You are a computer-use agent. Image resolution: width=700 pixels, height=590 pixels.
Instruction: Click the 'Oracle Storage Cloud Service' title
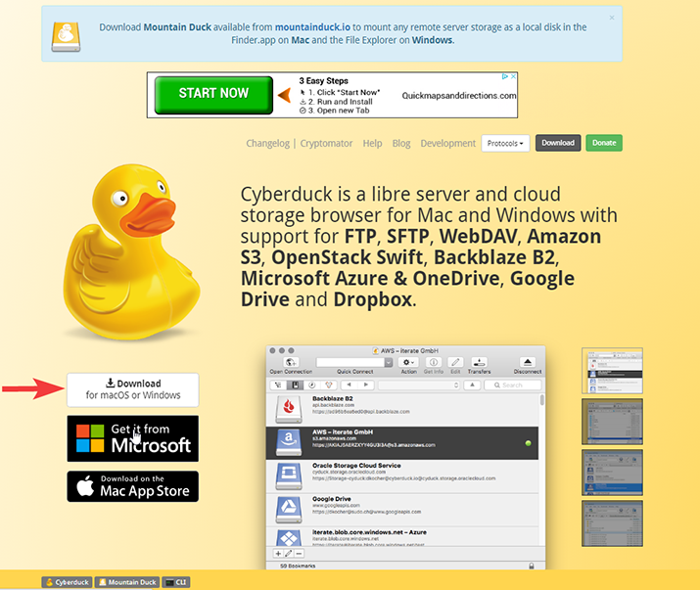click(x=356, y=465)
